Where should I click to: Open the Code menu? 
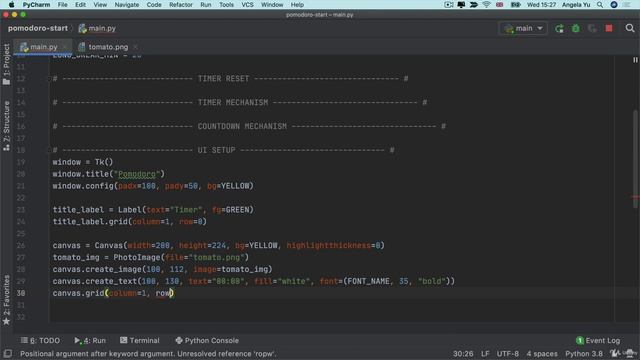coord(154,5)
